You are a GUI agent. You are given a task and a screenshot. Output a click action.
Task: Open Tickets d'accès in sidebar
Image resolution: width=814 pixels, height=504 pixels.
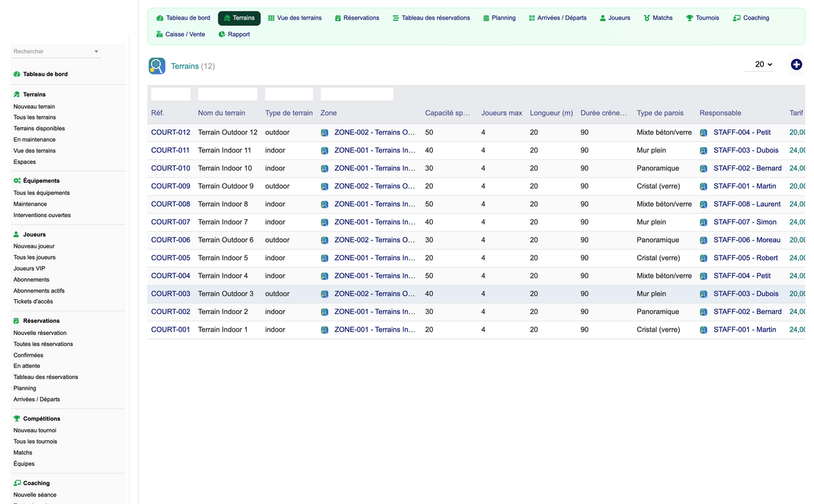(x=33, y=302)
